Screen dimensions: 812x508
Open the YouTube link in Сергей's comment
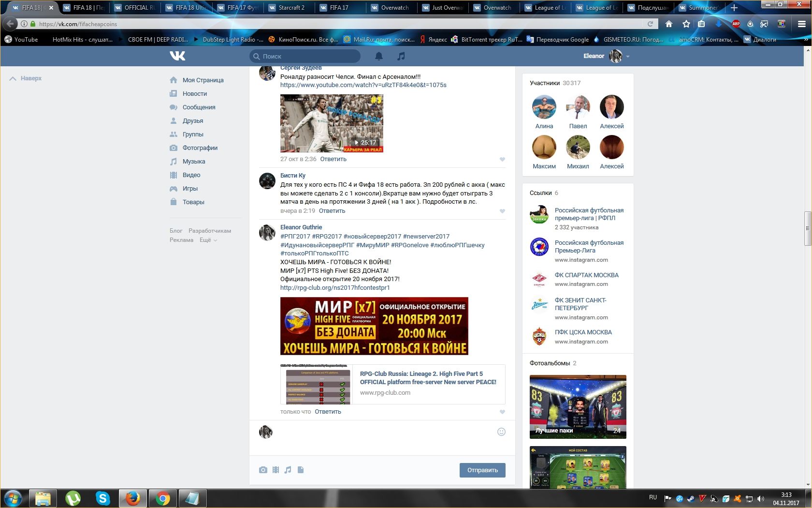(x=363, y=85)
